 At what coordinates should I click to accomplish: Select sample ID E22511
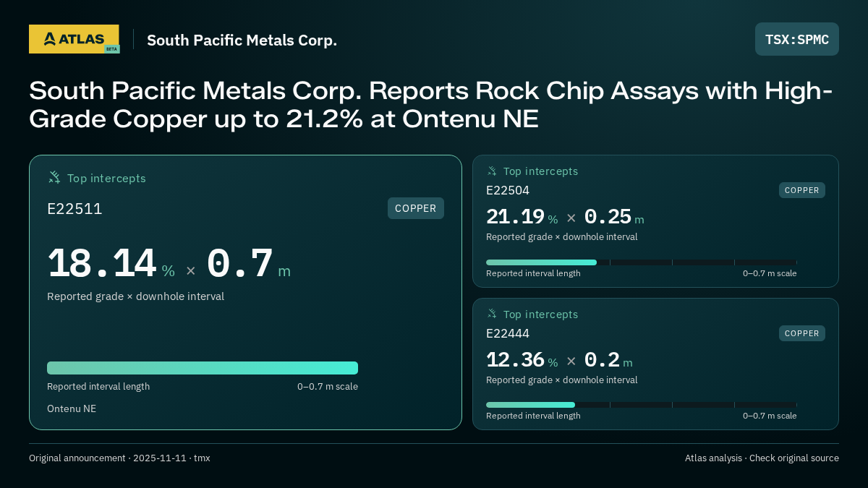(x=75, y=209)
